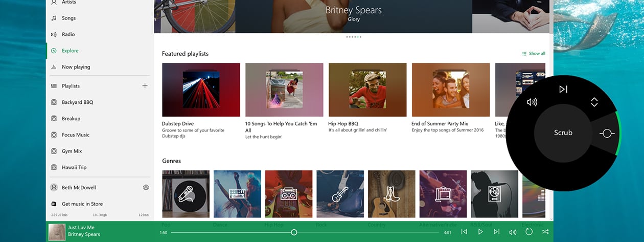
Task: Open 10 Songs To Help You Catch 'Em All
Action: point(284,90)
